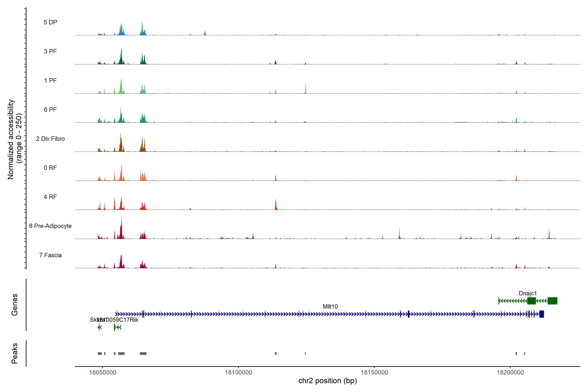Click the Dnajc1 gene label
This screenshot has width=588, height=392.
click(x=528, y=293)
